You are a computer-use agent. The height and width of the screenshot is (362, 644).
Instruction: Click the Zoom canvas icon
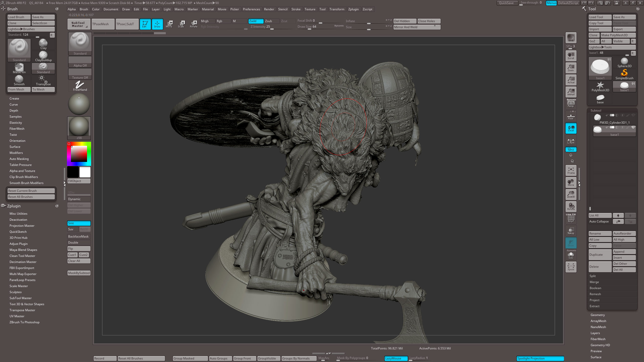(x=571, y=68)
